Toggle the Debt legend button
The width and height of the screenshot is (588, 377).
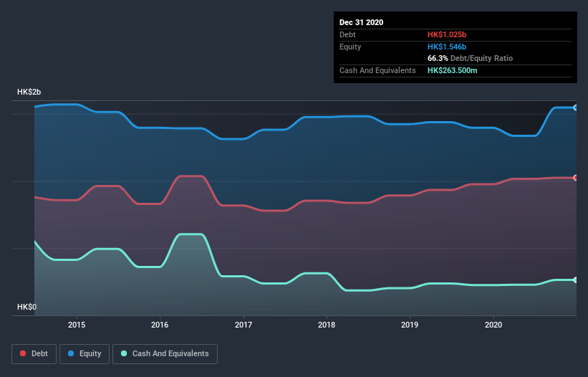click(x=34, y=354)
